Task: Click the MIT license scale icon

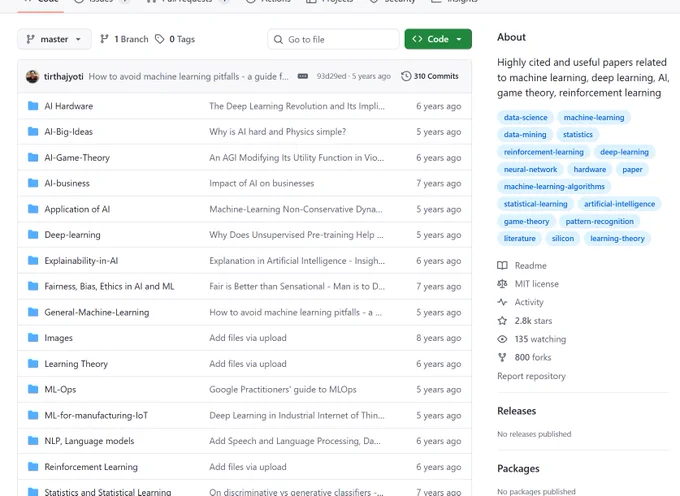Action: tap(502, 284)
